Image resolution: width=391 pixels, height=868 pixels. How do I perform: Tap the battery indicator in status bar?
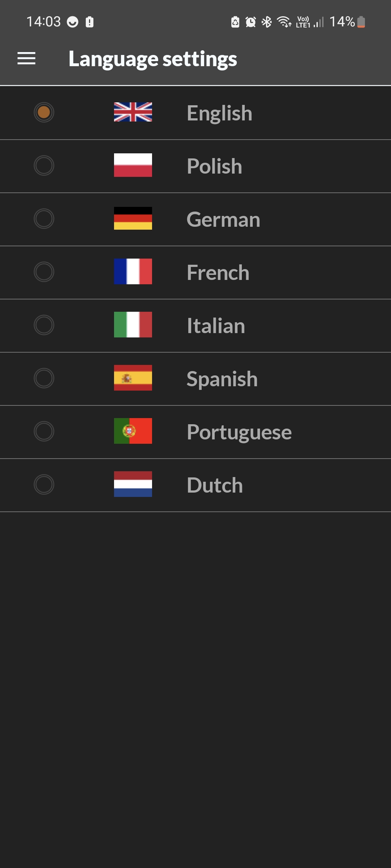click(361, 22)
